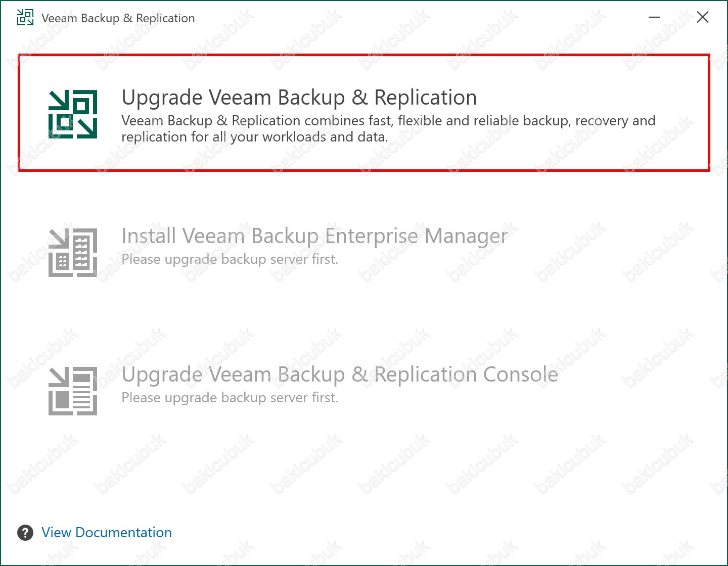Click 'Please upgrade backup server first' under Console

(x=230, y=398)
